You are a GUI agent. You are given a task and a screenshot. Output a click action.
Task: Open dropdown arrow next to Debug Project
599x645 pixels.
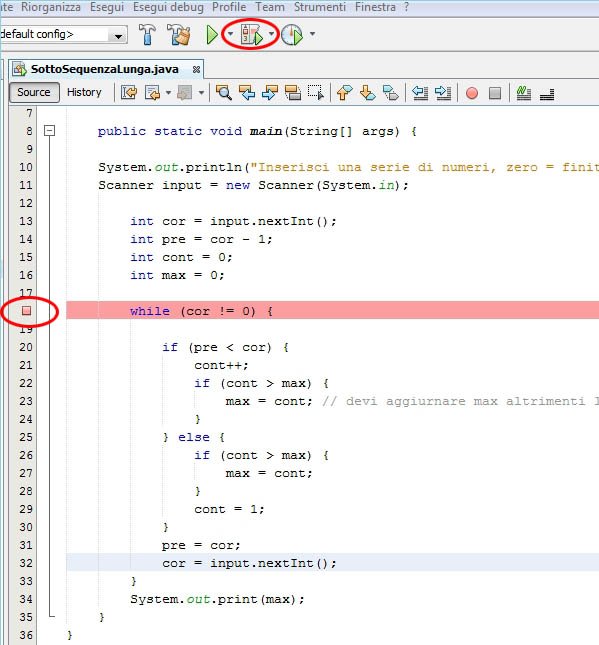pyautogui.click(x=272, y=34)
